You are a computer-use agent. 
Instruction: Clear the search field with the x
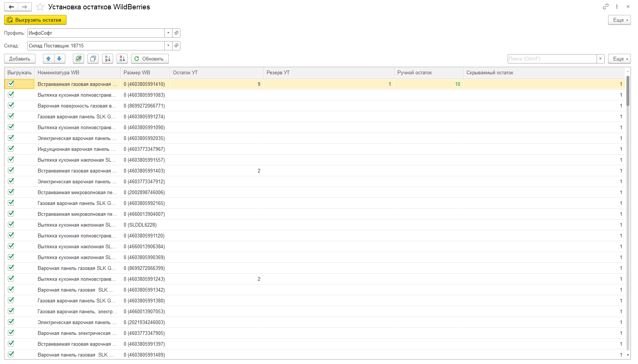click(x=601, y=59)
